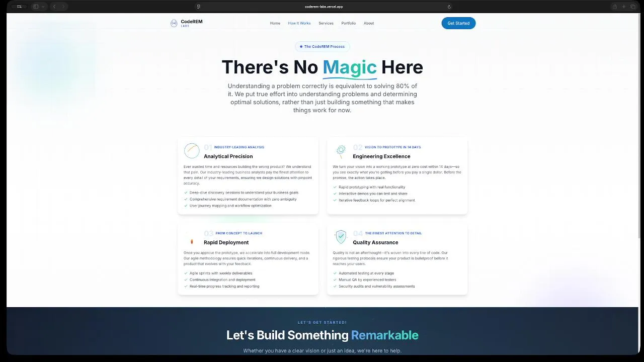Viewport: 644px width, 362px height.
Task: Click 'Rapid prototyping with real functionality'
Action: (x=372, y=187)
